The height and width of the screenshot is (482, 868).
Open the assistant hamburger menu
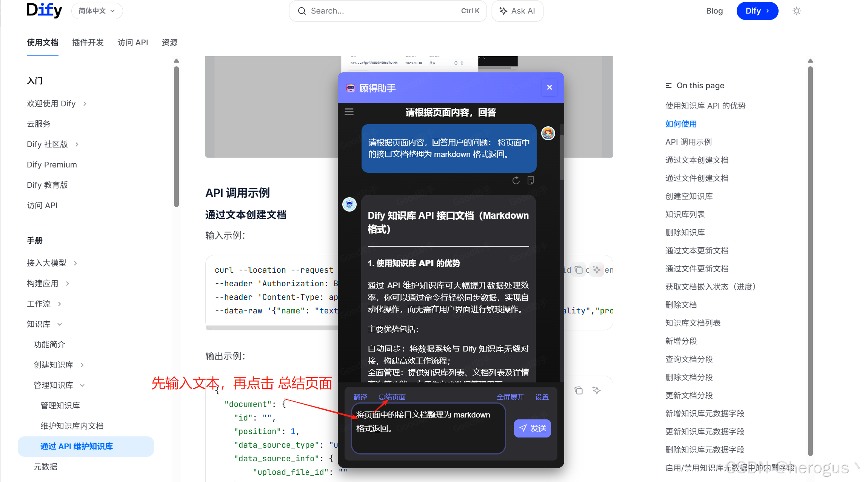point(349,112)
